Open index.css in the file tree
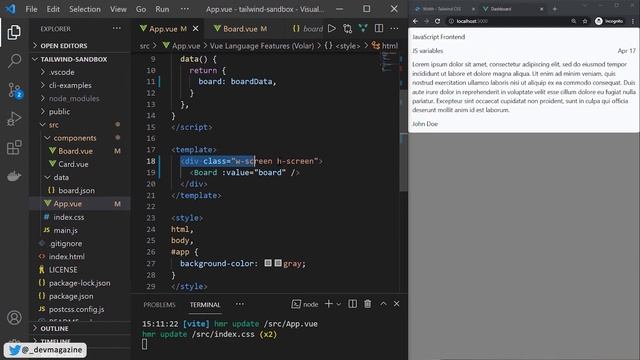This screenshot has height=360, width=640. (x=69, y=217)
